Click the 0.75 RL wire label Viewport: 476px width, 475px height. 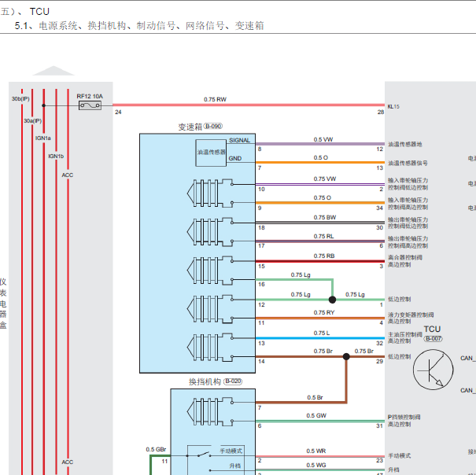pyautogui.click(x=324, y=236)
